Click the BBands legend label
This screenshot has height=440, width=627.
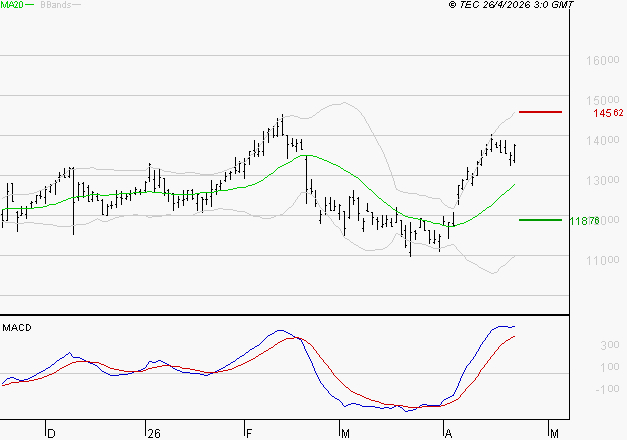coord(56,5)
